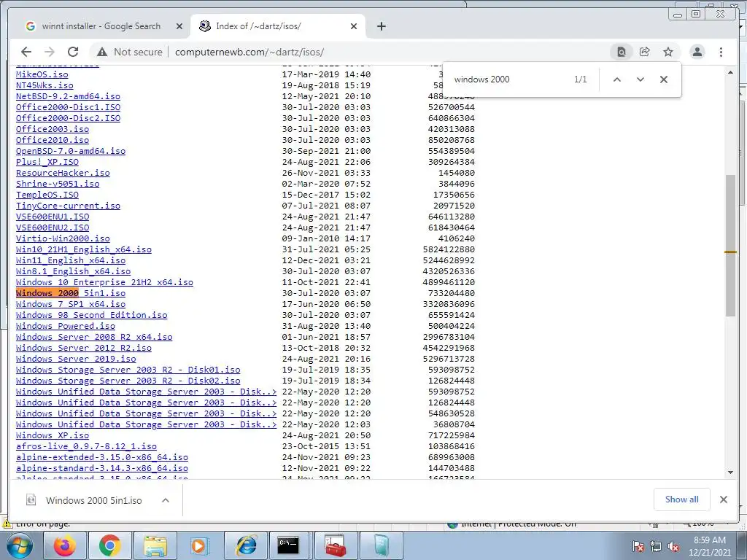The image size is (747, 560).
Task: Go back to the previous page
Action: pos(26,52)
